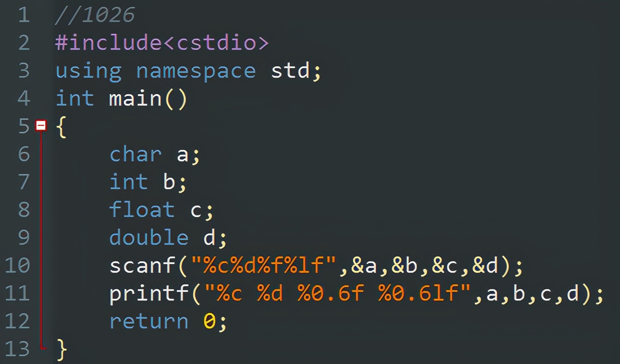Click the printf function call
The image size is (620, 364).
coord(149,293)
